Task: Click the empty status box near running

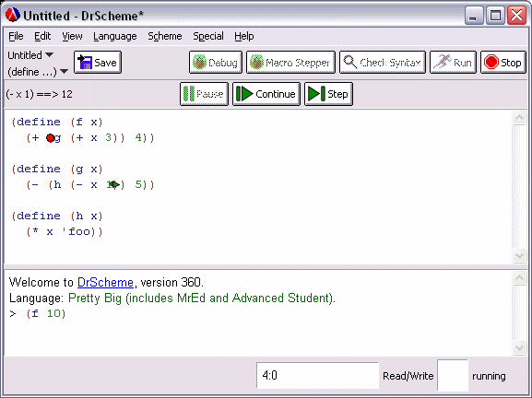Action: tap(453, 375)
